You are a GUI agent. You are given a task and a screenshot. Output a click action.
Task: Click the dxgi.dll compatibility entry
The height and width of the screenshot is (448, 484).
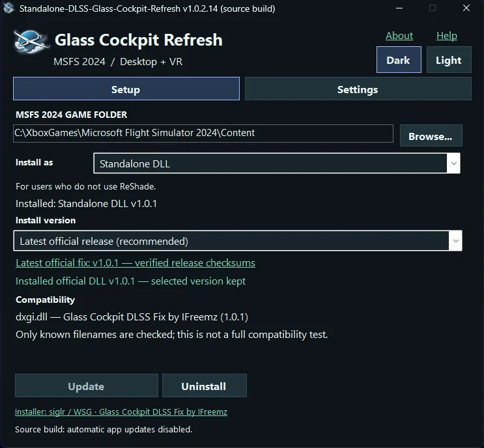[x=132, y=317]
